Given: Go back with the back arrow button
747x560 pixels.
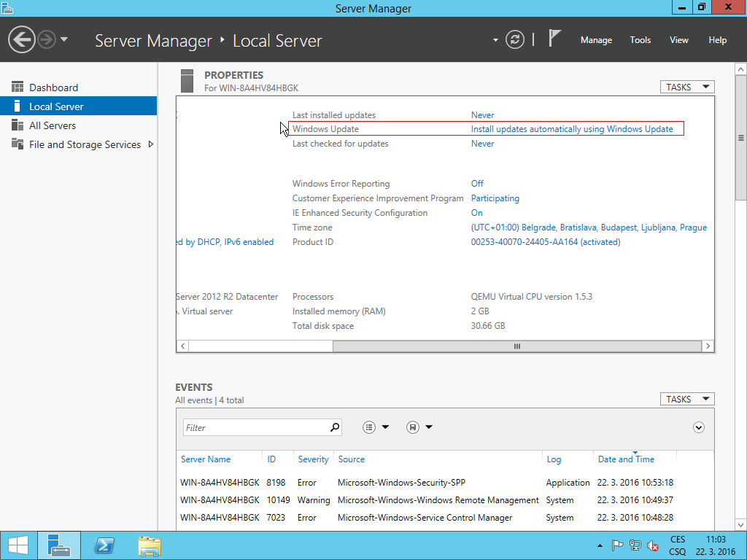Looking at the screenshot, I should tap(21, 39).
